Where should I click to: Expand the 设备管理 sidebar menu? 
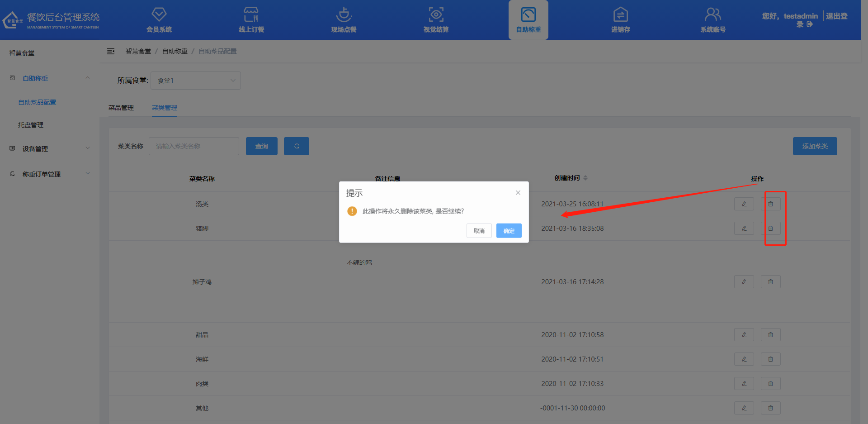pos(50,149)
